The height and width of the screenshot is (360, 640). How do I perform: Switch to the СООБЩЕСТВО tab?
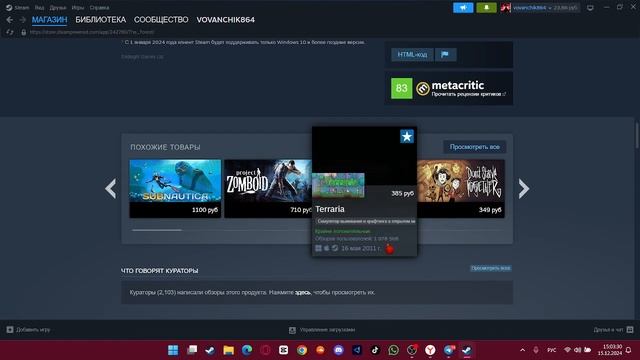point(161,20)
